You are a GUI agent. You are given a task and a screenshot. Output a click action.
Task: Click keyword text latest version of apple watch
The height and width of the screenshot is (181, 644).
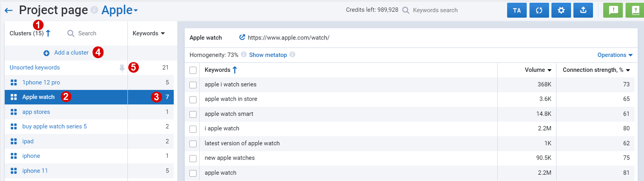[x=242, y=143]
